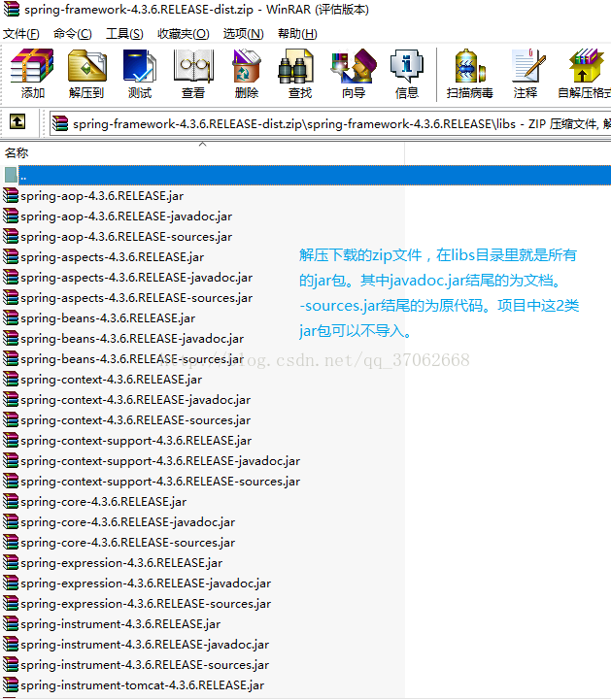The width and height of the screenshot is (611, 700).
Task: Click the archive icon in address bar
Action: point(60,123)
